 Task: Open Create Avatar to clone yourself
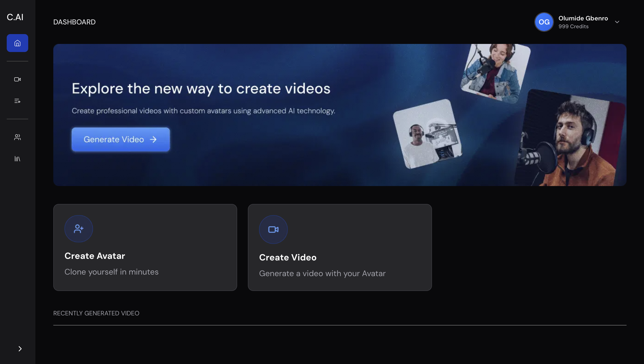click(x=145, y=247)
